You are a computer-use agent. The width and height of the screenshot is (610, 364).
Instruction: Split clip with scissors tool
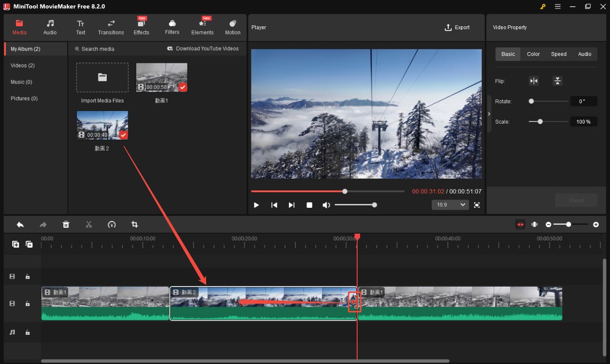click(x=89, y=224)
